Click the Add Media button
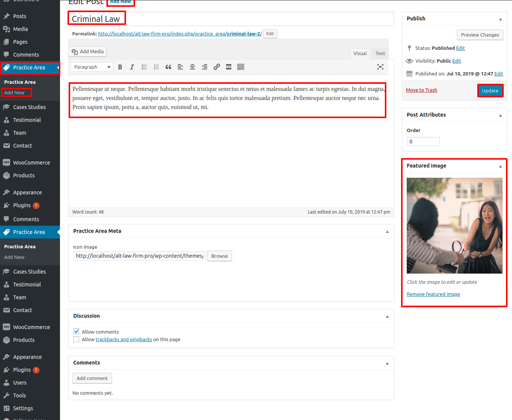Viewport: 512px width, 420px height. coord(88,51)
